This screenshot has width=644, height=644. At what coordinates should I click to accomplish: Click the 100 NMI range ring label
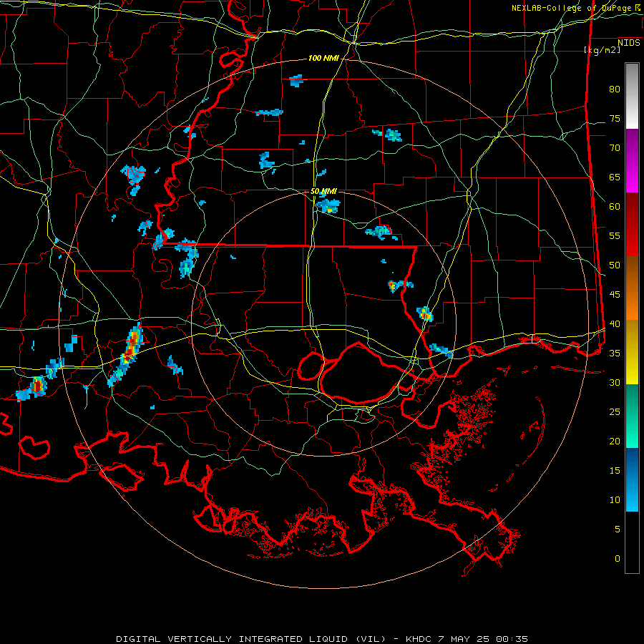click(x=323, y=59)
